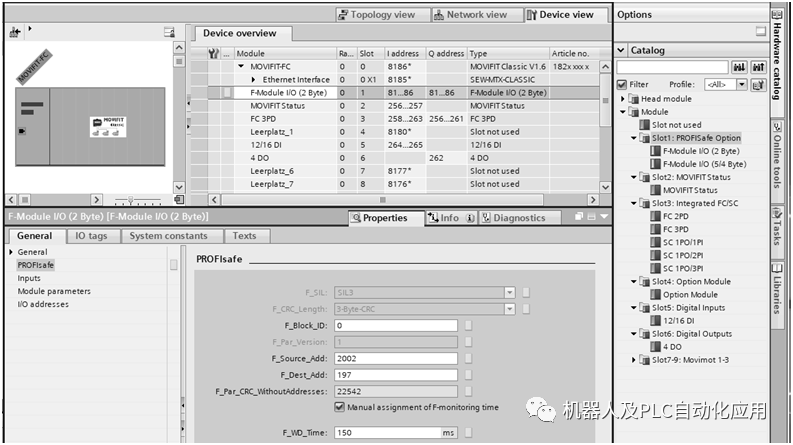Expand the Ethernet Interface row
The height and width of the screenshot is (445, 793).
[253, 79]
